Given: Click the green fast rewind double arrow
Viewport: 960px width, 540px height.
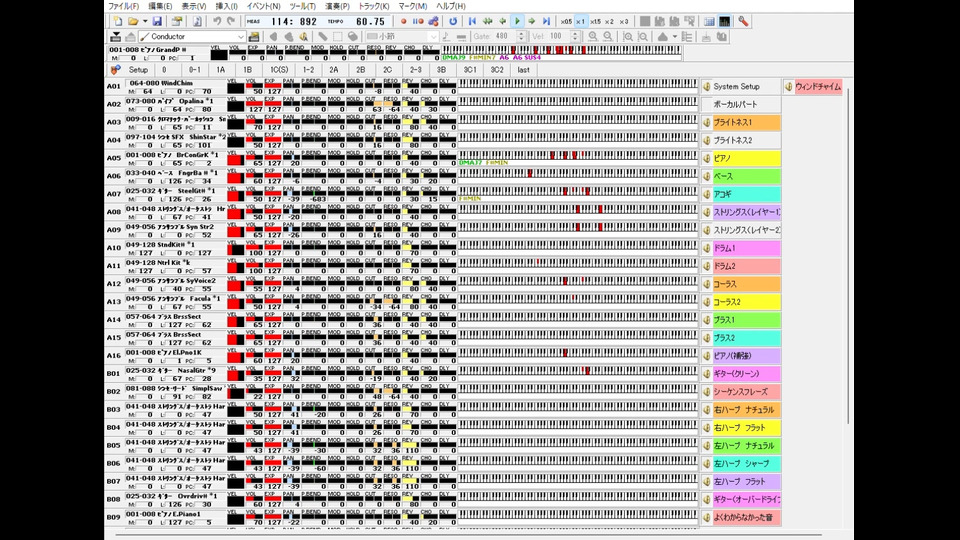Looking at the screenshot, I should pyautogui.click(x=487, y=21).
